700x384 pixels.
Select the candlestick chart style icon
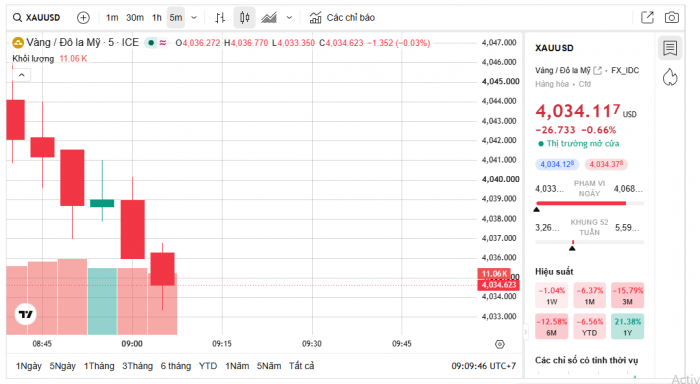tap(244, 18)
